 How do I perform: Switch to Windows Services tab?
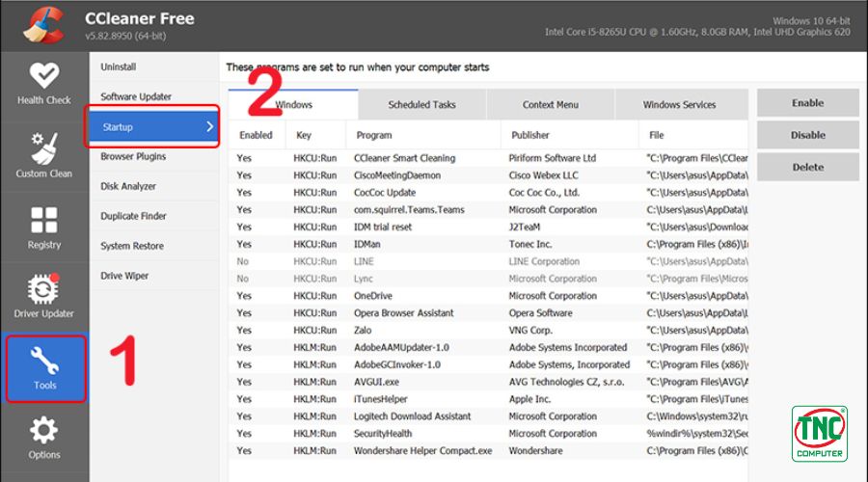pos(679,104)
